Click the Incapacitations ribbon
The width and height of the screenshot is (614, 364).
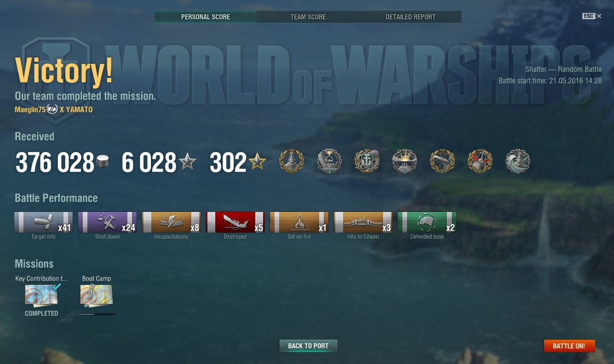point(171,222)
